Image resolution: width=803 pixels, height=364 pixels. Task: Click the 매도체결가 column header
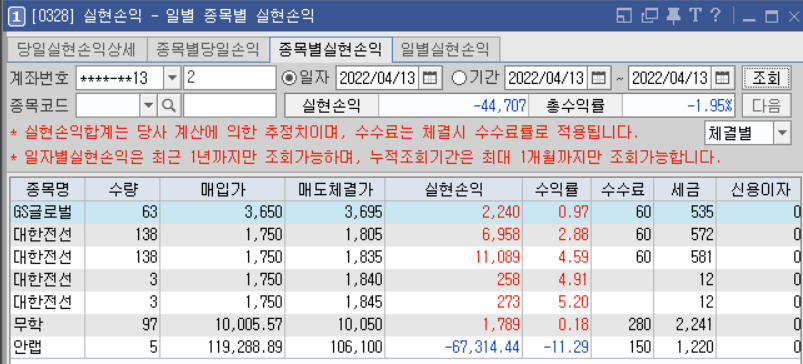click(334, 190)
